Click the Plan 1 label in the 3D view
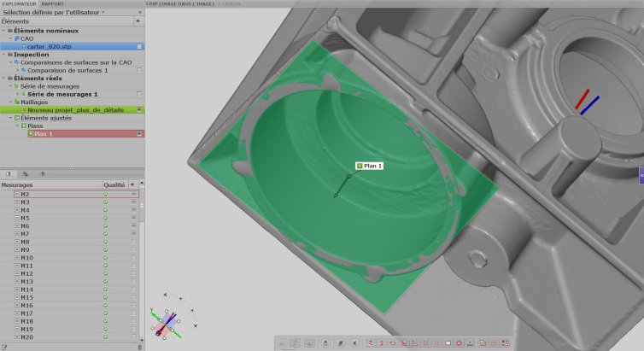644x351 pixels. 369,166
